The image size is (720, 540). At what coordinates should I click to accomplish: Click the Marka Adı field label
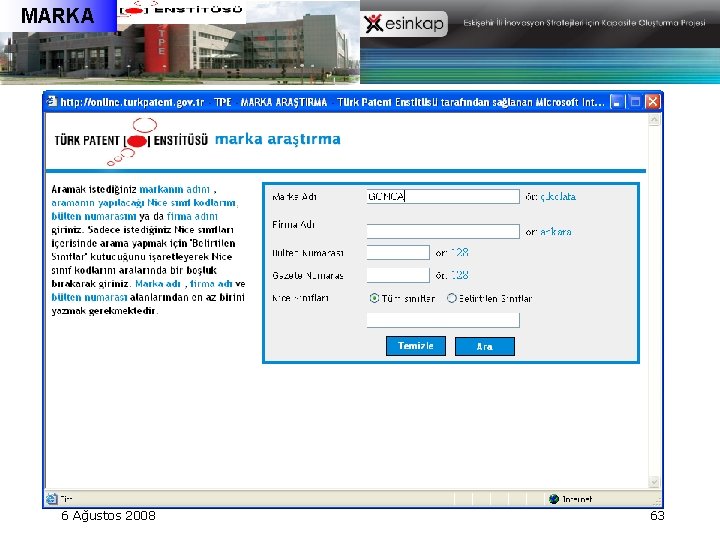pyautogui.click(x=294, y=197)
